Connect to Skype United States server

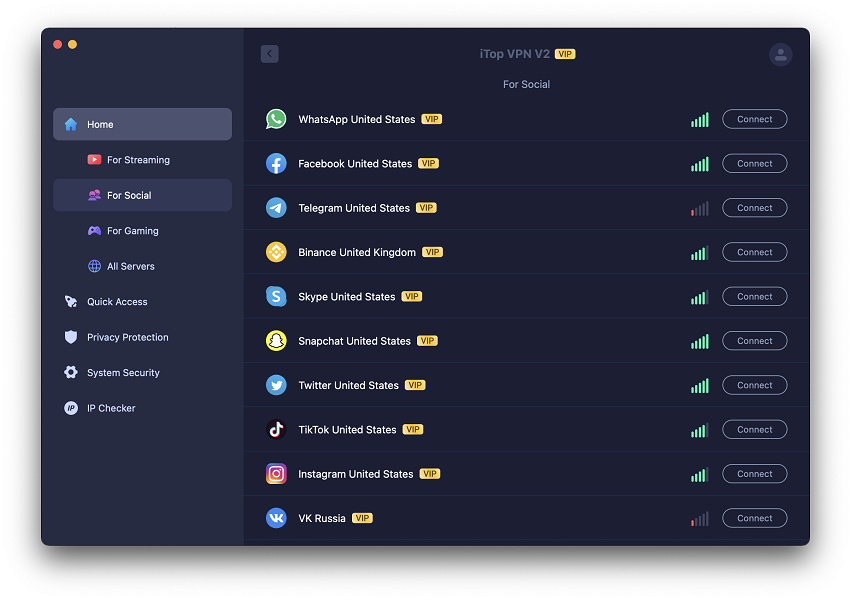[x=754, y=297]
